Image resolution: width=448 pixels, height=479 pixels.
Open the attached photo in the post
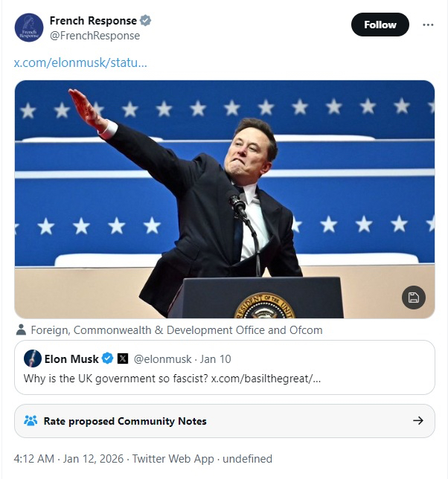pos(224,199)
